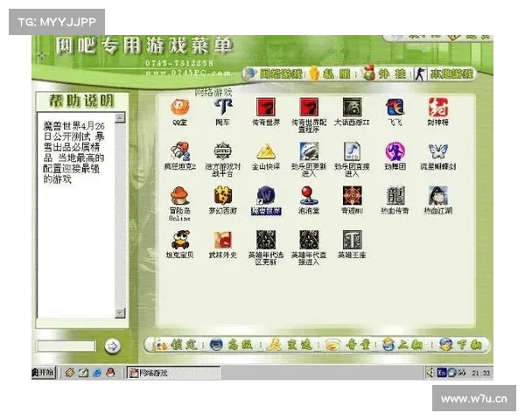Screen dimensions: 525x420
Task: Select 网络游戏 window in taskbar
Action: (x=174, y=373)
